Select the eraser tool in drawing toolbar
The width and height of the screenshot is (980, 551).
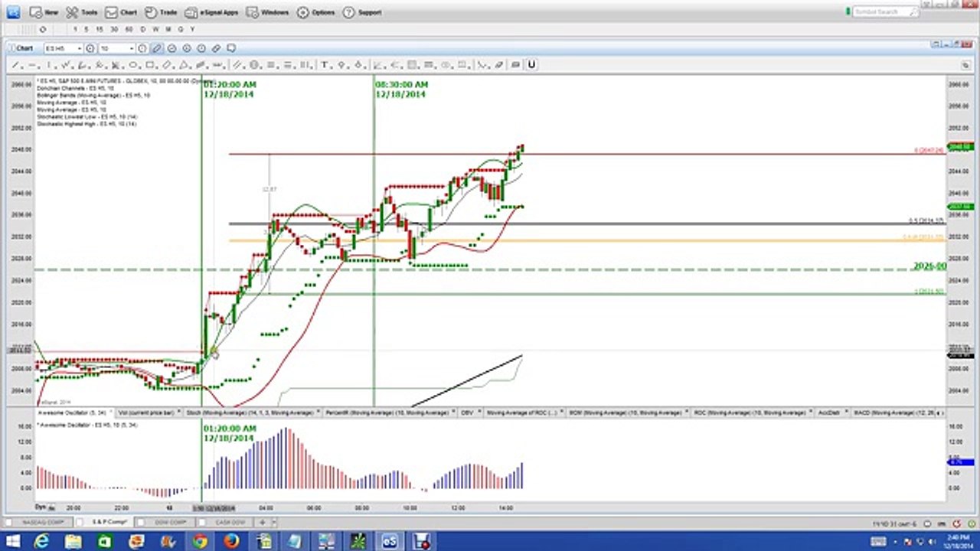(499, 65)
